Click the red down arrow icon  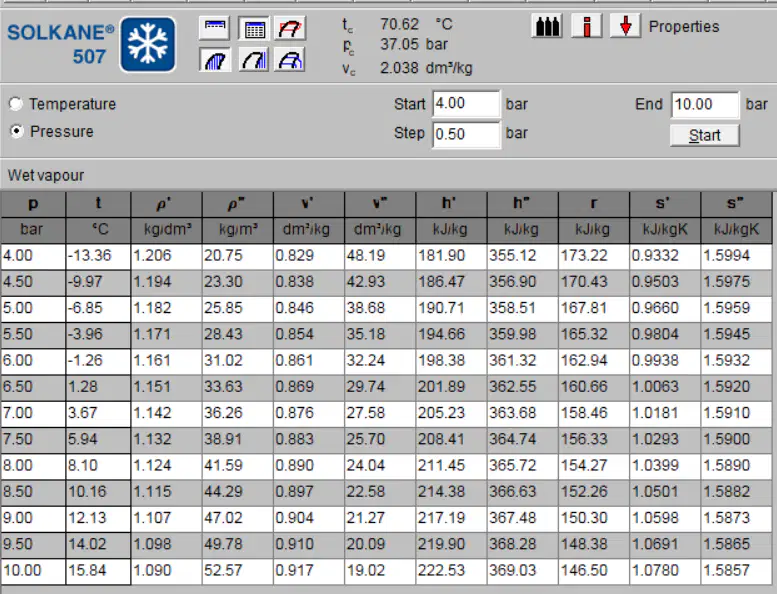[625, 26]
